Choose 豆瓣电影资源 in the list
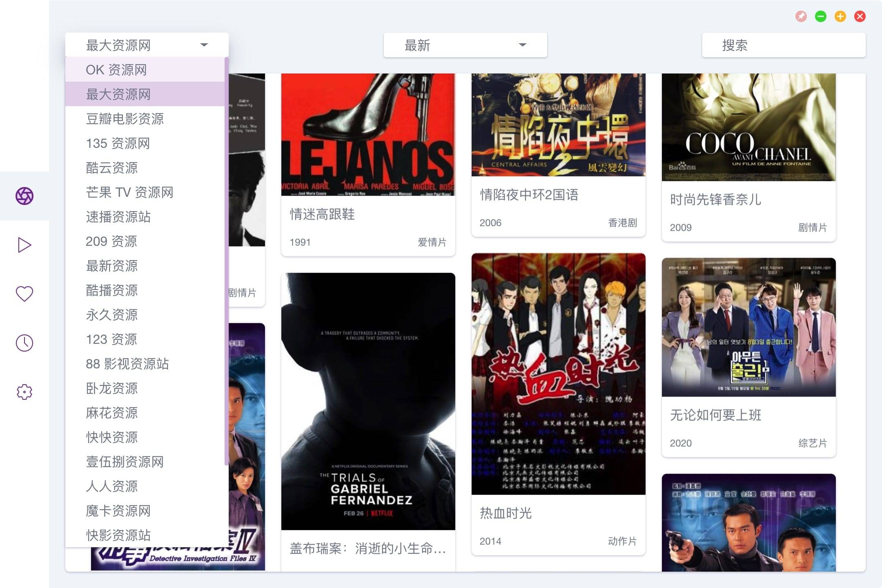Viewport: 882px width, 588px height. [125, 119]
